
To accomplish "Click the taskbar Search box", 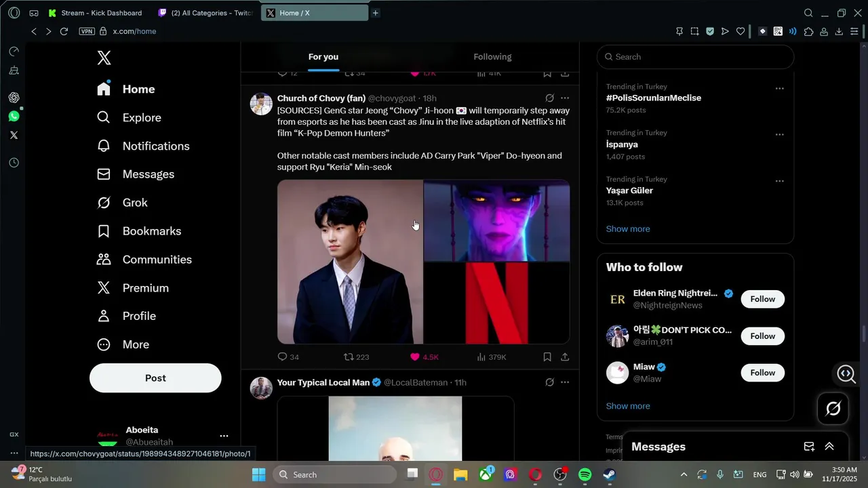I will pos(333,474).
